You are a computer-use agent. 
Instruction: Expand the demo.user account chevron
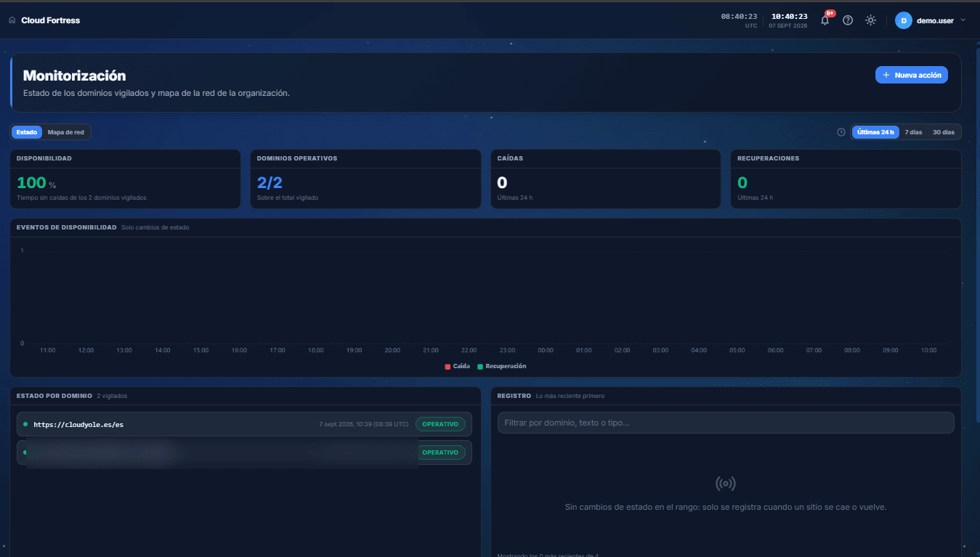point(963,20)
